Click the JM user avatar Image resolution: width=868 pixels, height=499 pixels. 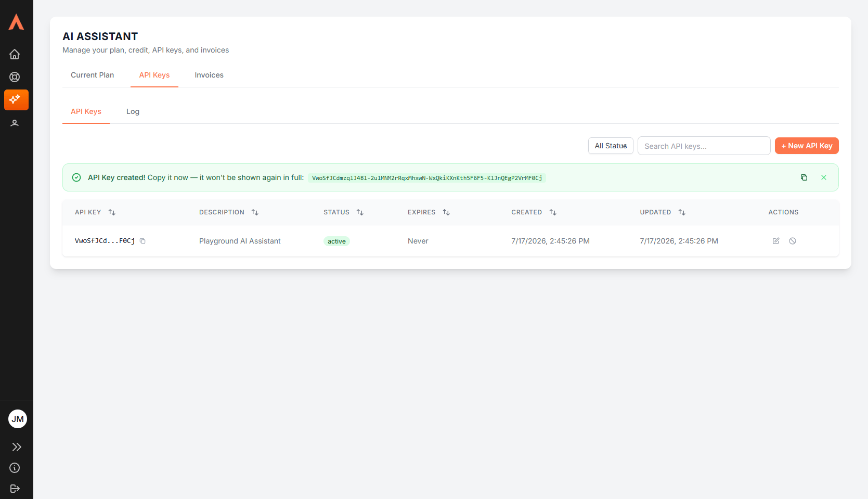point(18,419)
